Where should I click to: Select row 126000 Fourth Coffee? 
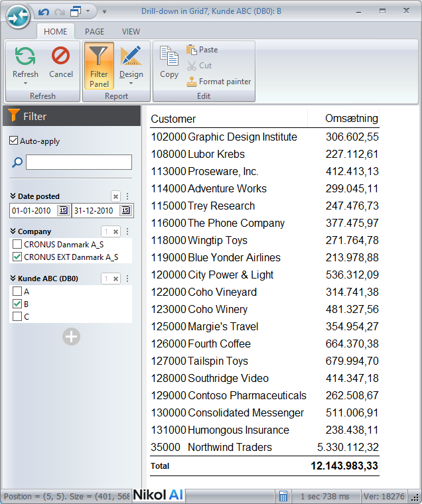(264, 344)
